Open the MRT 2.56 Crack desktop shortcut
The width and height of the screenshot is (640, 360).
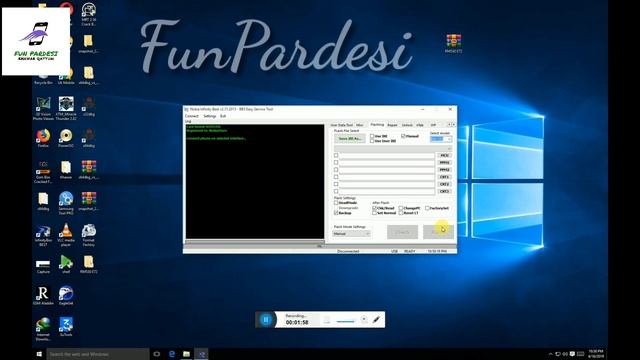pos(89,13)
